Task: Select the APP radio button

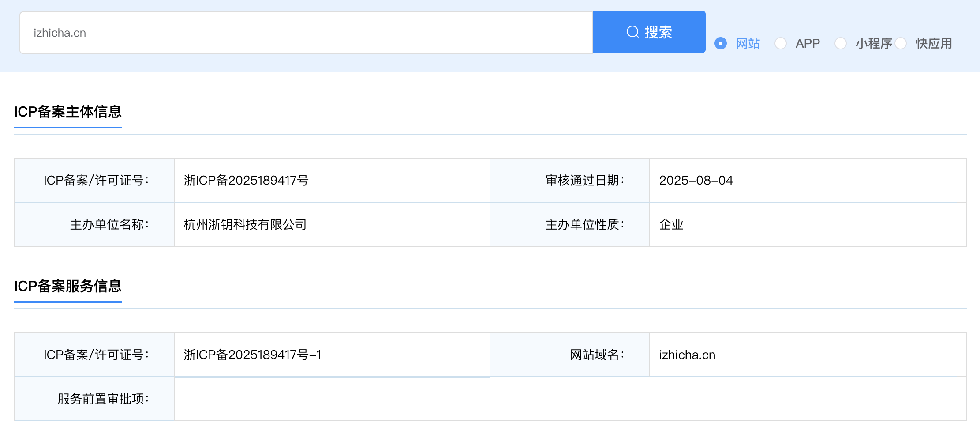Action: [x=781, y=43]
